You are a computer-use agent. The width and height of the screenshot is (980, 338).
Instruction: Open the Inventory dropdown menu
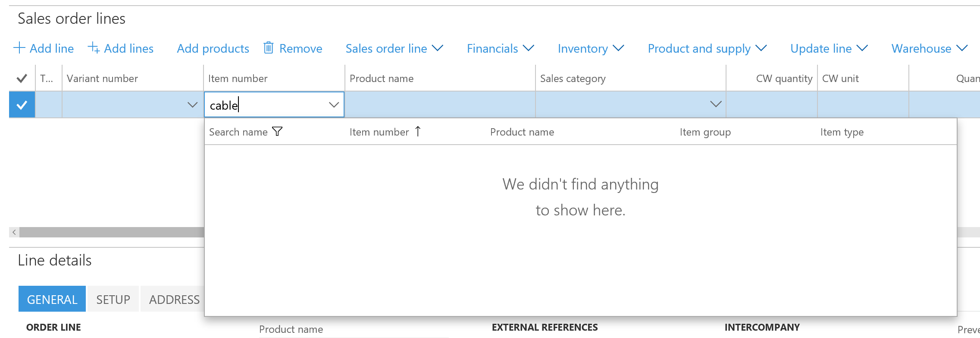[591, 48]
